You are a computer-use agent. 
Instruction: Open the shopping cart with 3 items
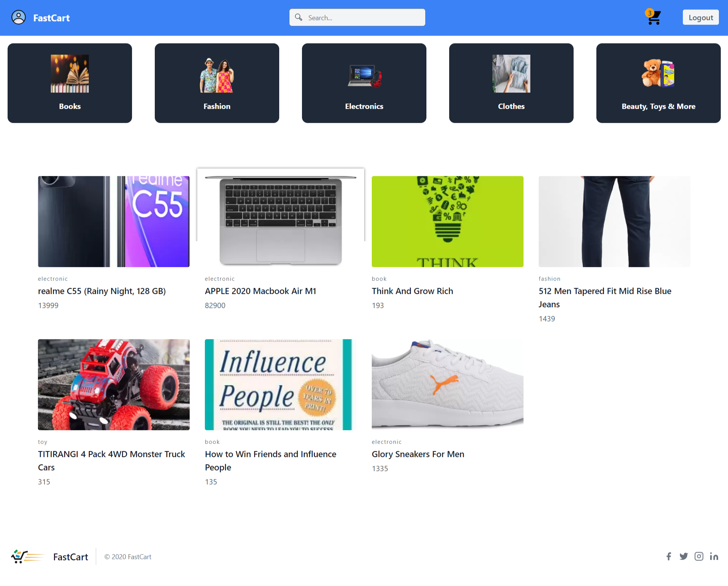pyautogui.click(x=653, y=18)
